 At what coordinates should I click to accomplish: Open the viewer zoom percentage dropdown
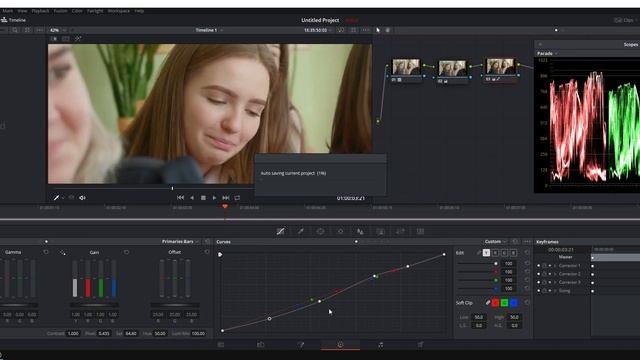pyautogui.click(x=57, y=30)
